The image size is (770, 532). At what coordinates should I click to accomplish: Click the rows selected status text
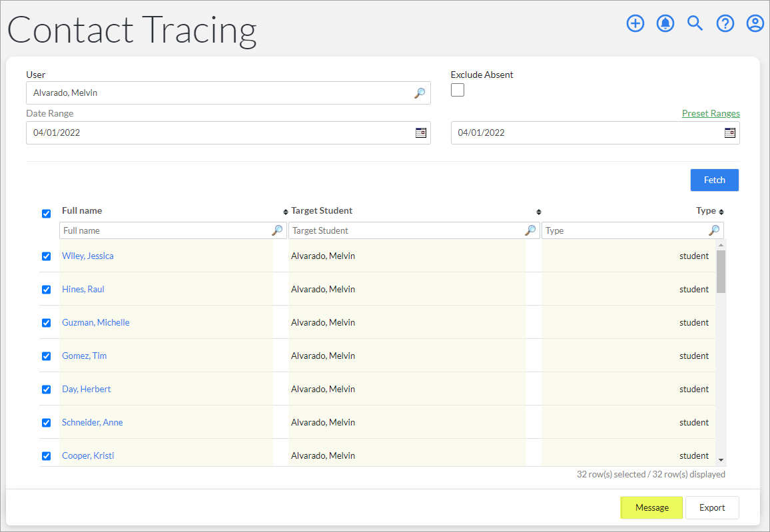point(651,474)
